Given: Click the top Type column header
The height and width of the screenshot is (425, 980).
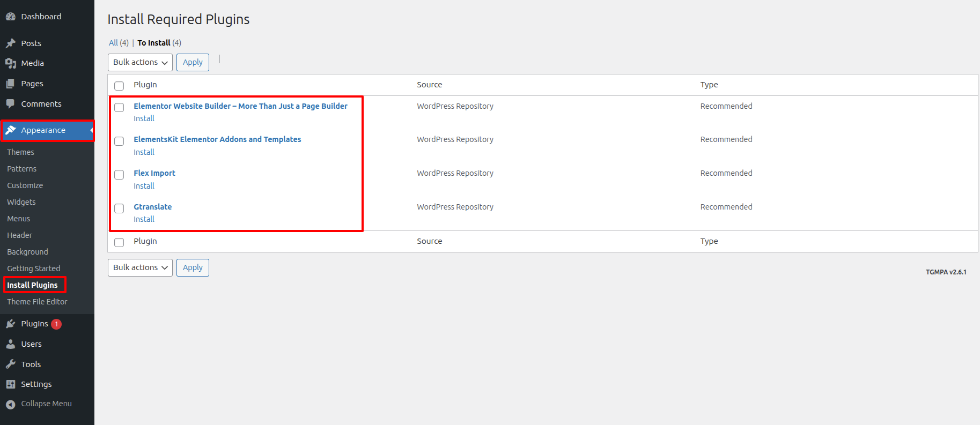Looking at the screenshot, I should tap(709, 85).
